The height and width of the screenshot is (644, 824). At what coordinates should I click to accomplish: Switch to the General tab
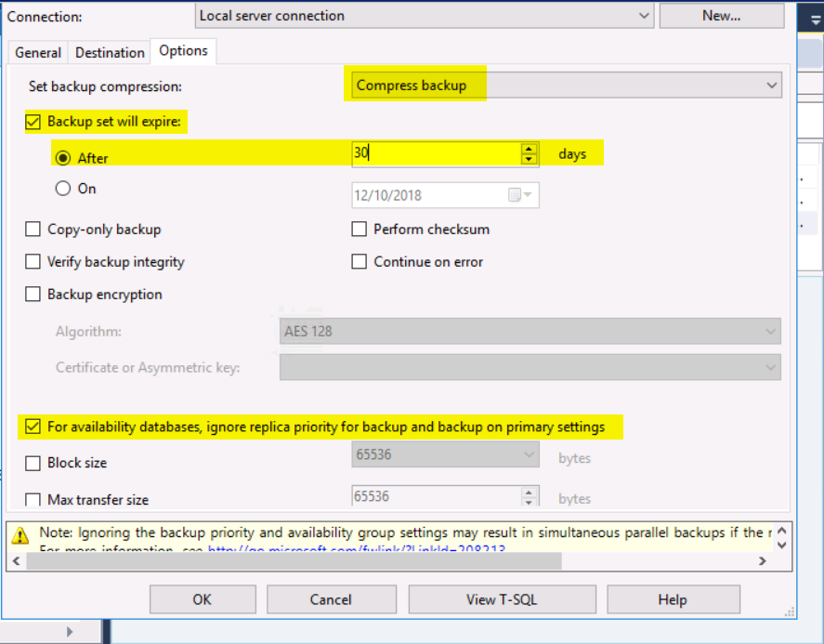(x=37, y=52)
